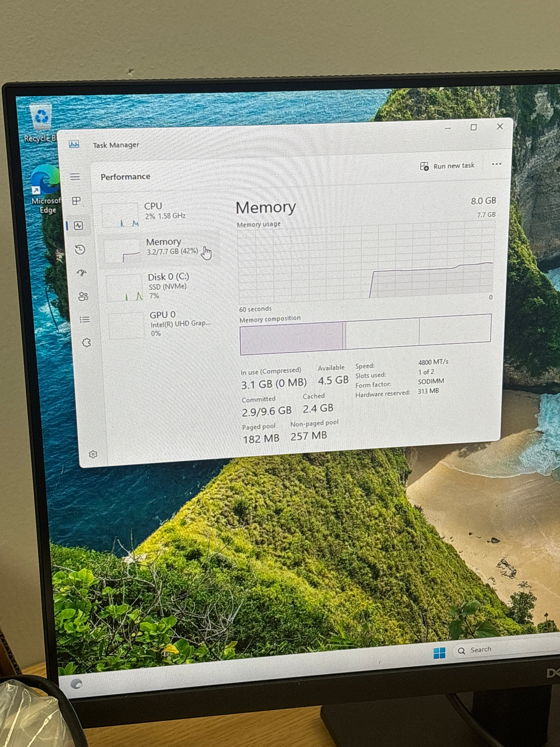
Task: Open the more options ellipsis menu
Action: 497,164
